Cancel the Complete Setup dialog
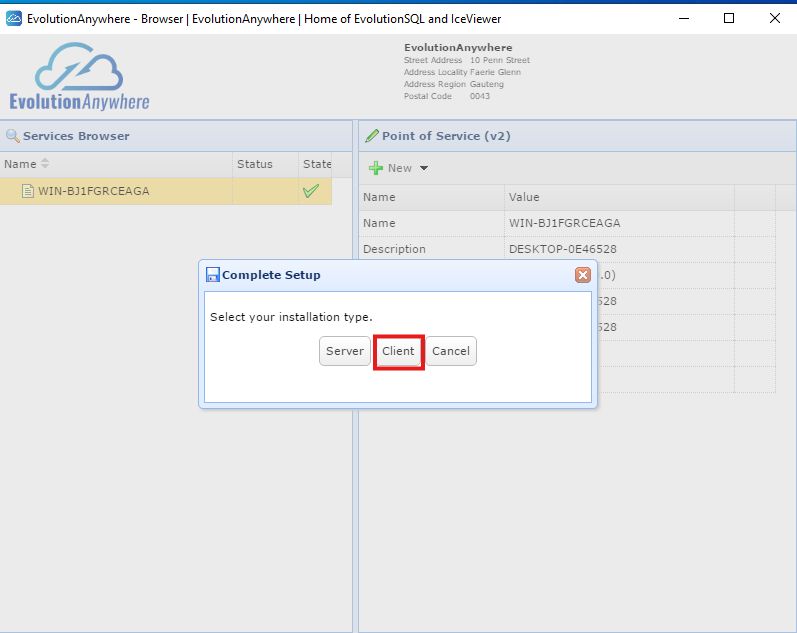The height and width of the screenshot is (633, 797). tap(451, 351)
